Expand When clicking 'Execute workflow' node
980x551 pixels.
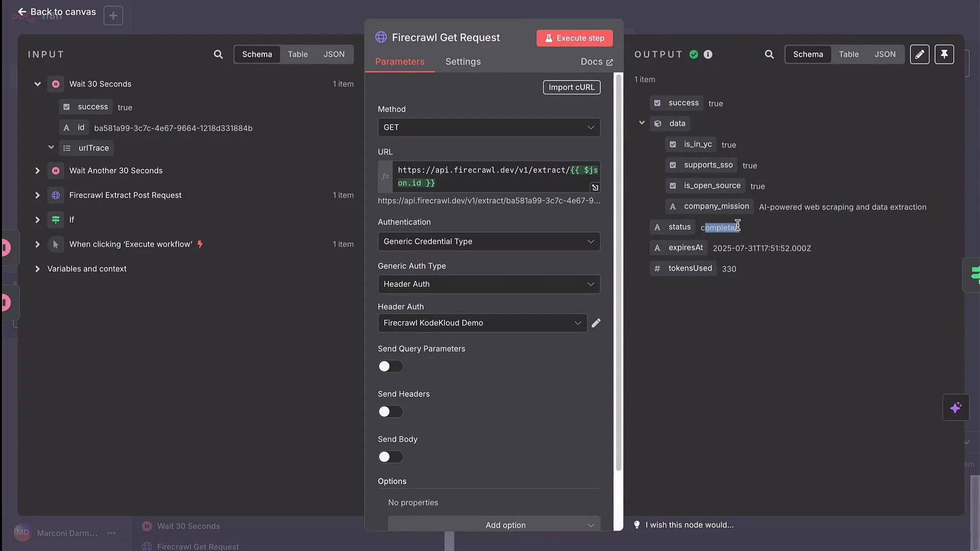tap(37, 244)
